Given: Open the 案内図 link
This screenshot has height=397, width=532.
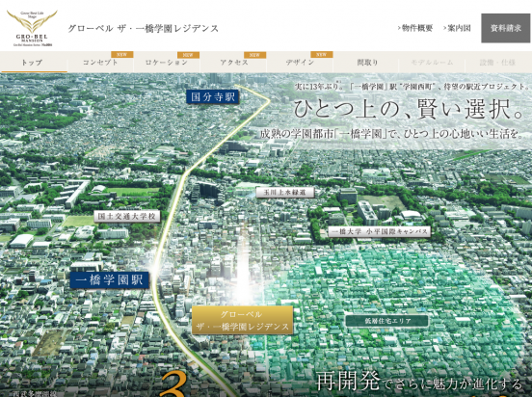Looking at the screenshot, I should pos(457,28).
